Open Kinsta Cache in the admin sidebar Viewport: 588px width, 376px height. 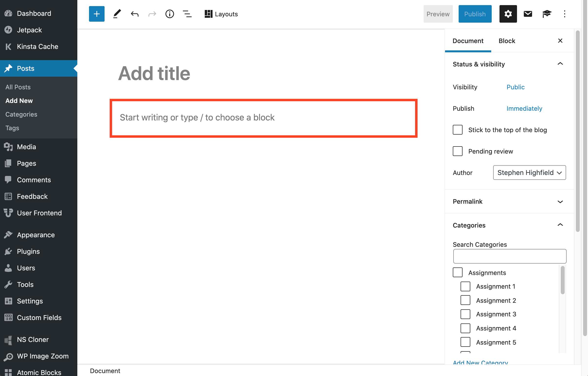pos(39,46)
